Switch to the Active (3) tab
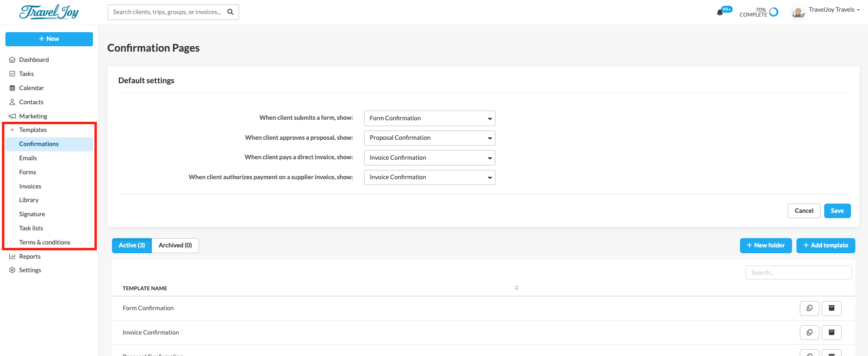The height and width of the screenshot is (356, 868). [132, 245]
